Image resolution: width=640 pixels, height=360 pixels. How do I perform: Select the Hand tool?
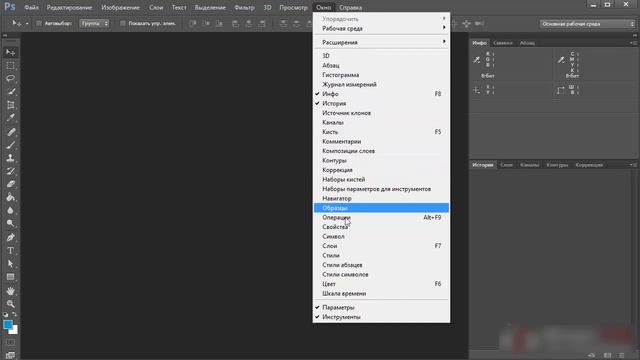tap(11, 291)
